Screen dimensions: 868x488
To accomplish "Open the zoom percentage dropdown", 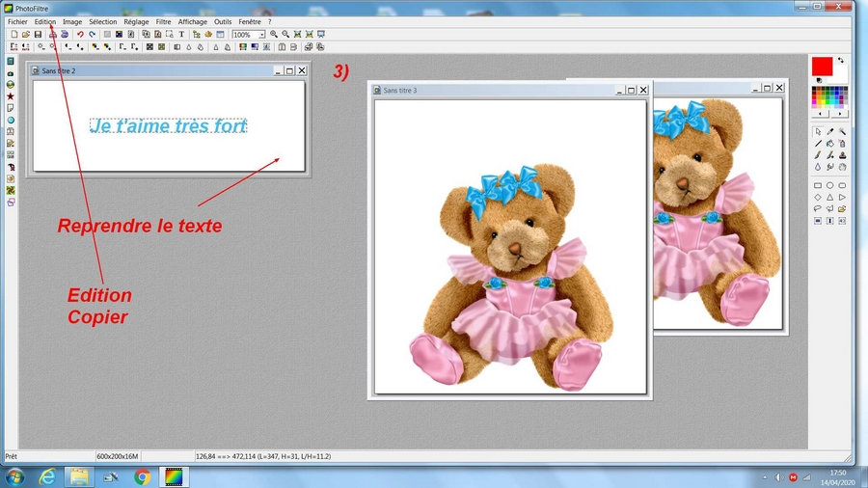I will (261, 35).
